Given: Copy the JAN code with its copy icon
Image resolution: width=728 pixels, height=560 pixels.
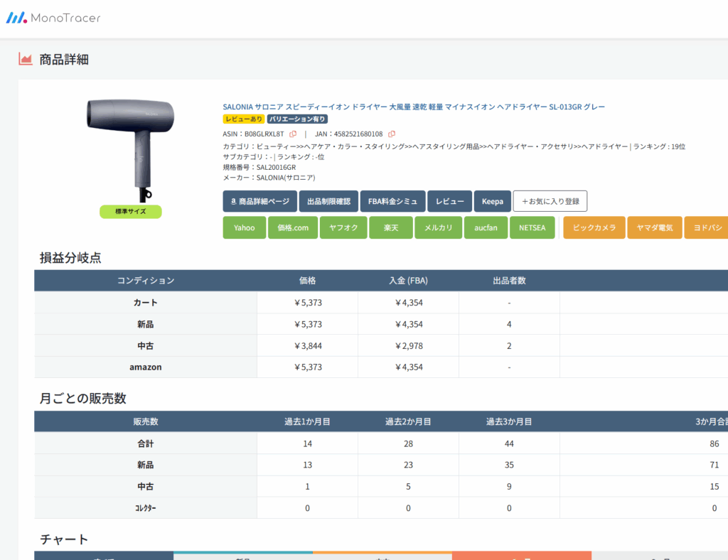Looking at the screenshot, I should click(x=392, y=134).
